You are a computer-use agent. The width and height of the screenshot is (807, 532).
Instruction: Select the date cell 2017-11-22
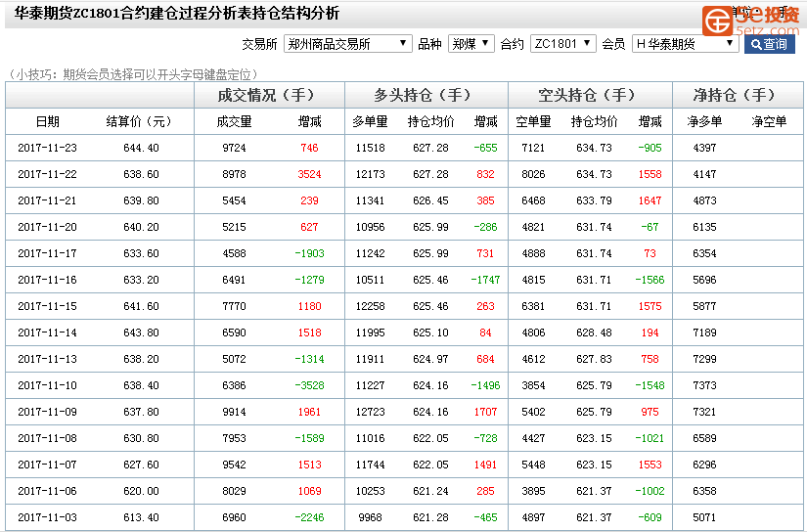(x=47, y=174)
